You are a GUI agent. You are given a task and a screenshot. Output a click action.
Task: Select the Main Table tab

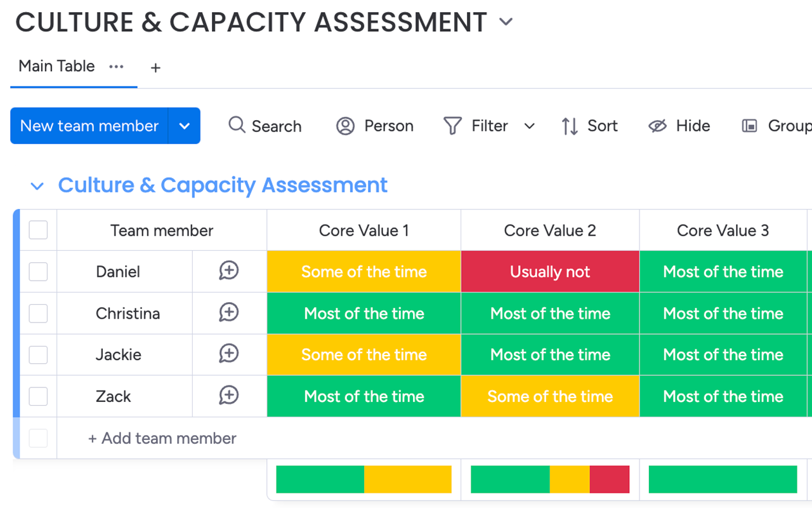point(56,66)
